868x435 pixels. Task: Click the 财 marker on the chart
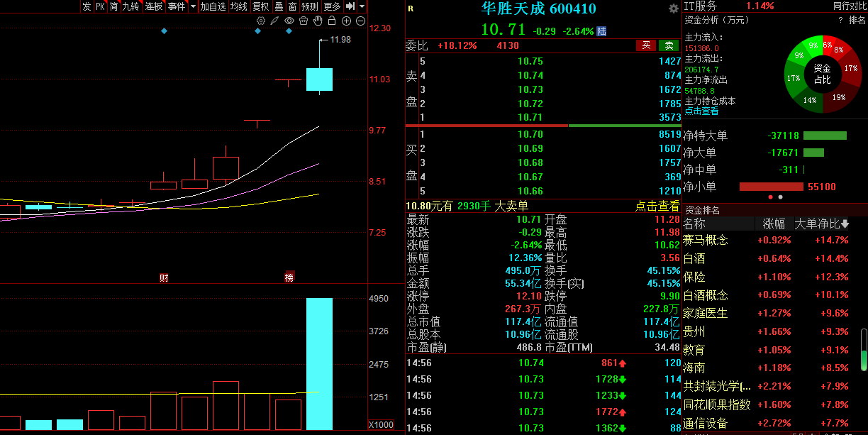[163, 277]
